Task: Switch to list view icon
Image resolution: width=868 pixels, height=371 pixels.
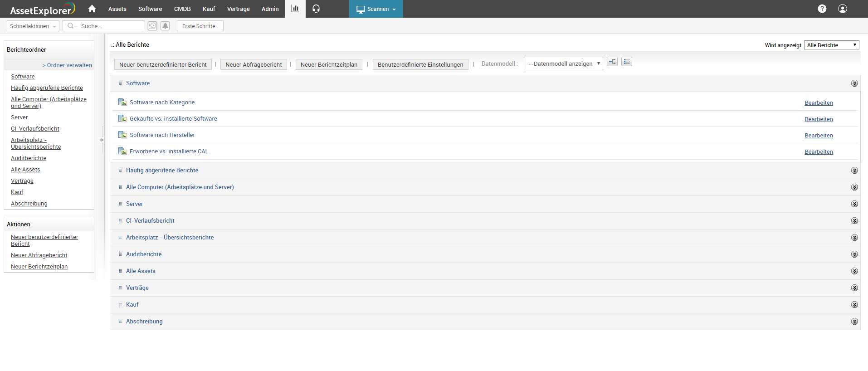Action: click(627, 62)
